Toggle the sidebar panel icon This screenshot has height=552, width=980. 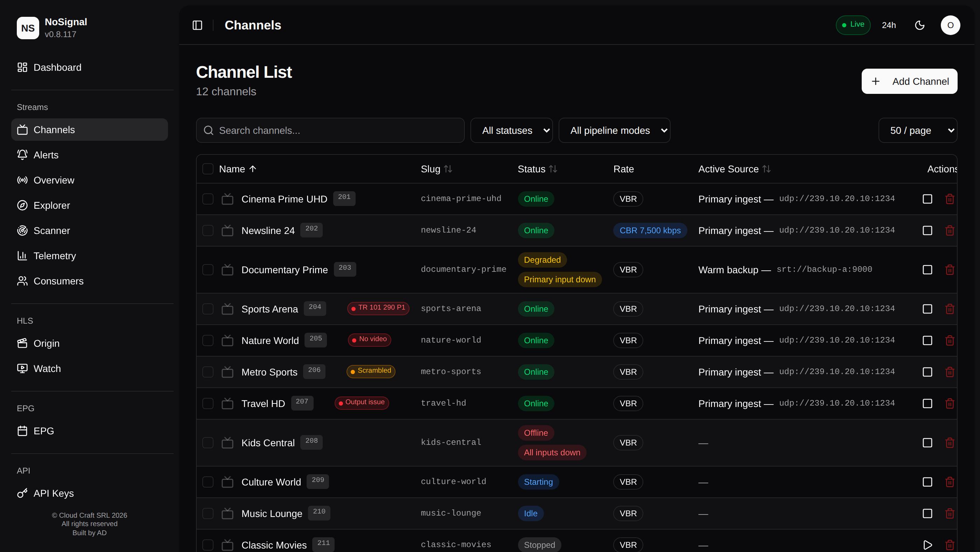click(x=197, y=25)
